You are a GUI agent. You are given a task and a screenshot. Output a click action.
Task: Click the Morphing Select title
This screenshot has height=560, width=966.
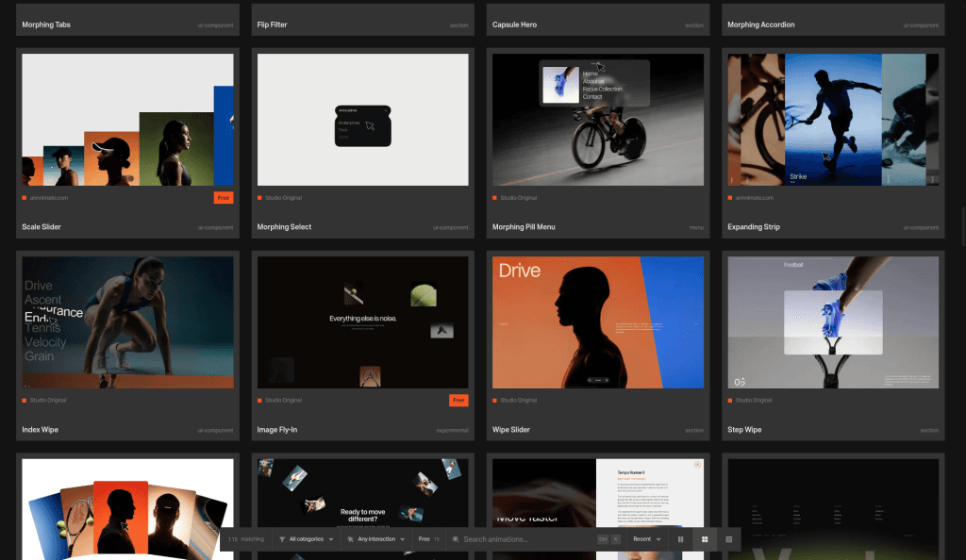pos(284,227)
